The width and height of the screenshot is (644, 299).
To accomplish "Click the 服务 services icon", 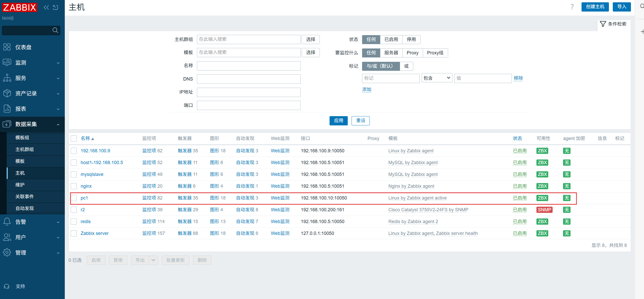I will point(7,78).
